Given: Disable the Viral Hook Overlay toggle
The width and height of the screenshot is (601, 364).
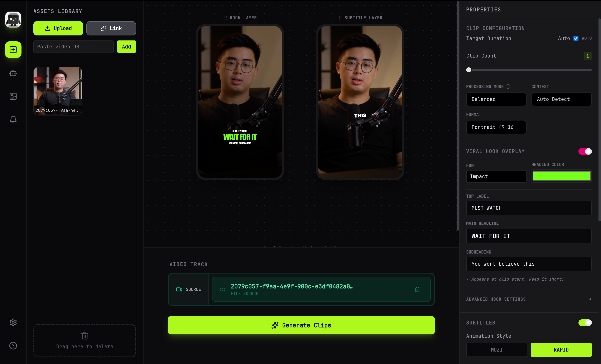Looking at the screenshot, I should point(585,151).
